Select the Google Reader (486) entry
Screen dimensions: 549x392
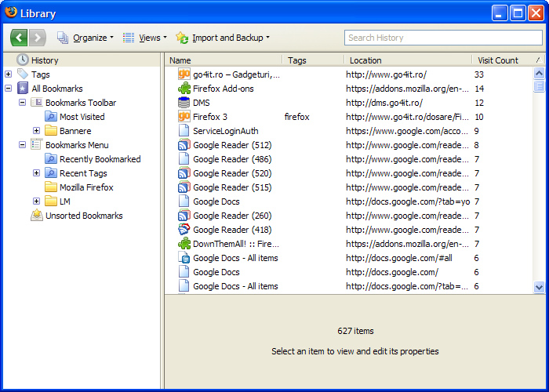[x=232, y=159]
